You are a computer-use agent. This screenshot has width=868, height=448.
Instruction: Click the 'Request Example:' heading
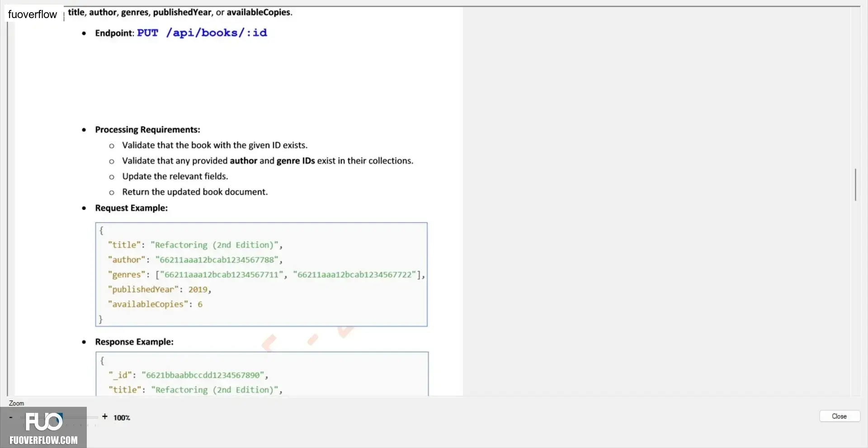pyautogui.click(x=131, y=208)
